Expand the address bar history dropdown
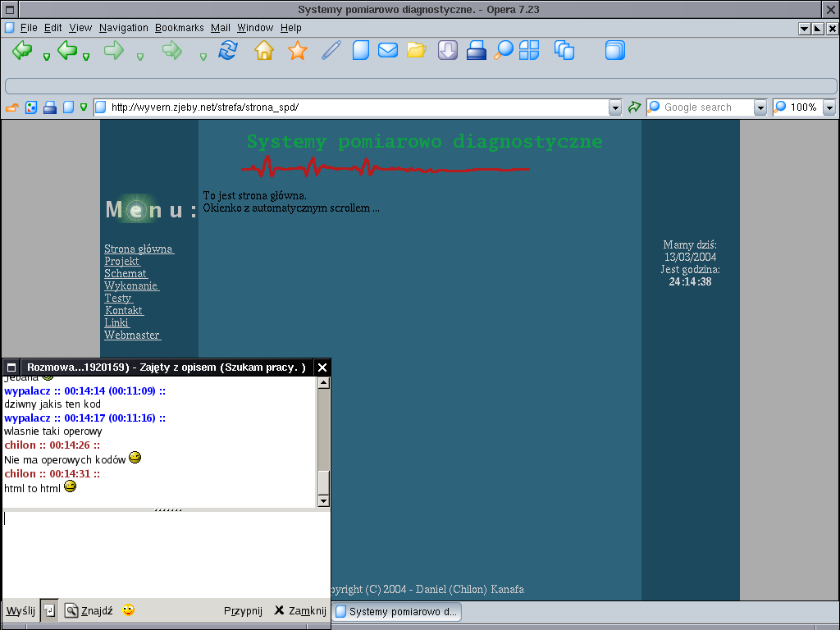The image size is (840, 630). pyautogui.click(x=615, y=107)
